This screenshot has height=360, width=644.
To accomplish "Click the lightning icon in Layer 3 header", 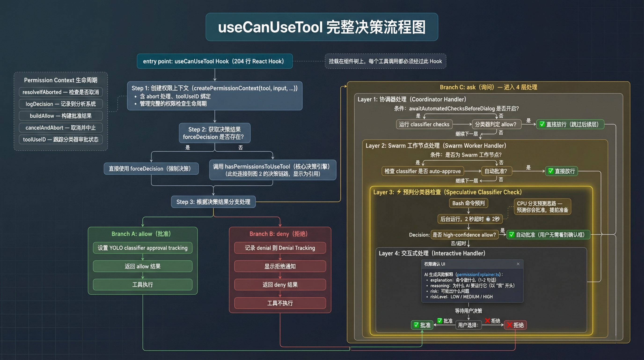I will pos(399,192).
